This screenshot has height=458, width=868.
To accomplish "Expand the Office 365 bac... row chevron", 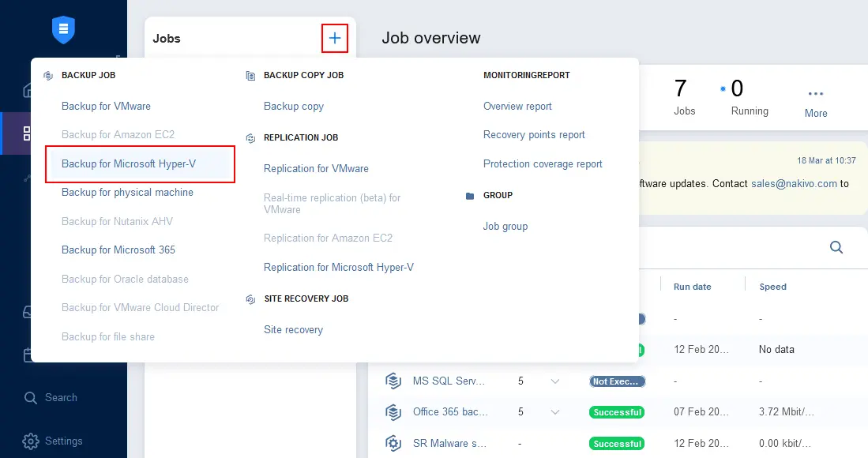I will 554,412.
